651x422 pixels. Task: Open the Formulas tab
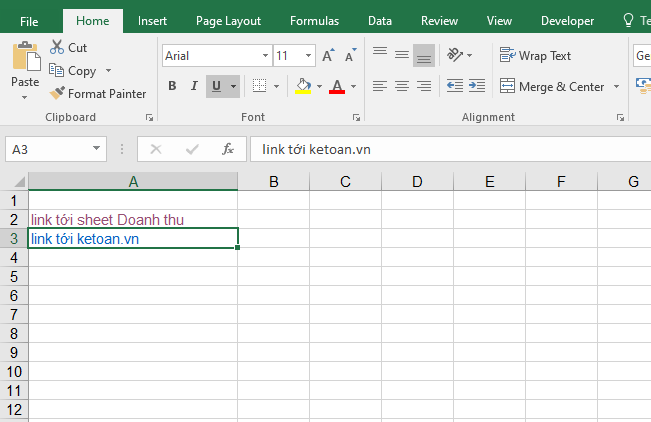click(314, 21)
